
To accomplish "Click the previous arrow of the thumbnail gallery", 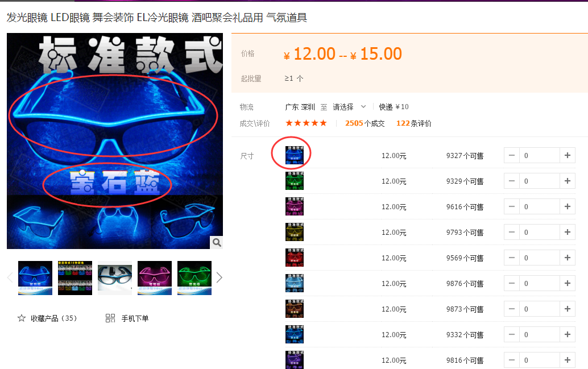I will (10, 277).
